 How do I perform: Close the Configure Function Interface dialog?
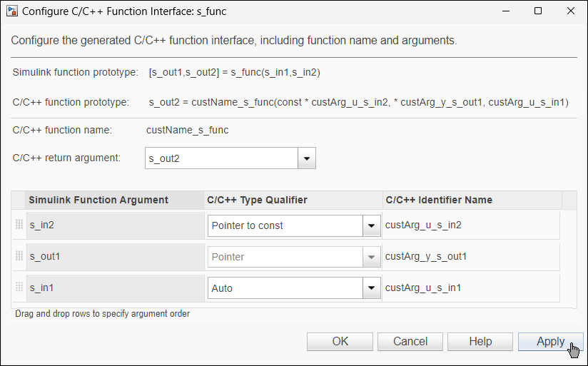coord(571,11)
